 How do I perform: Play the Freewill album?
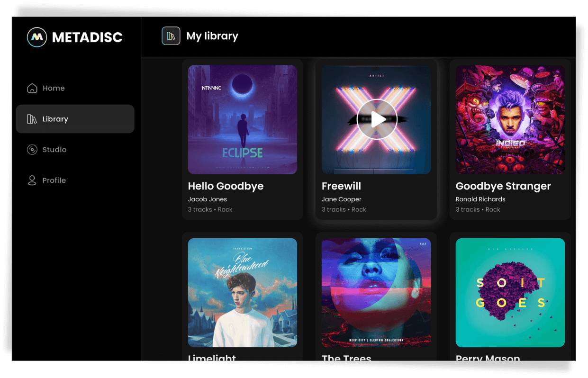tap(377, 119)
